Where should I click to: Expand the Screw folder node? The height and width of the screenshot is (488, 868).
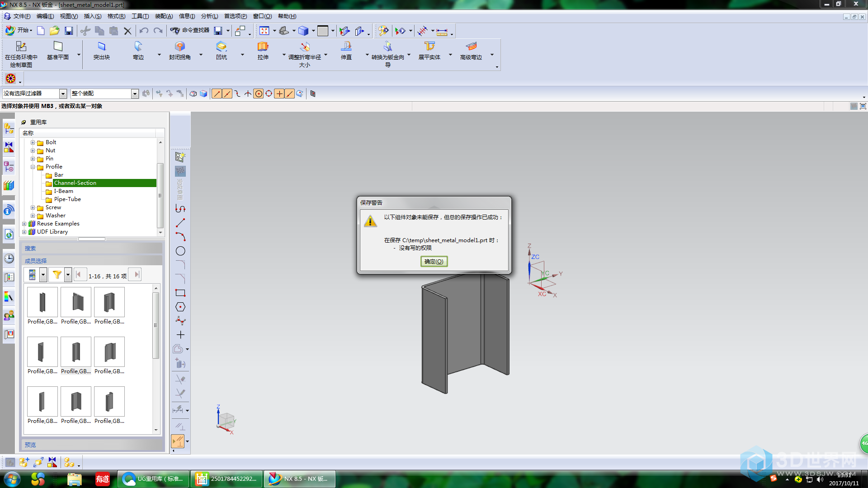(x=33, y=208)
